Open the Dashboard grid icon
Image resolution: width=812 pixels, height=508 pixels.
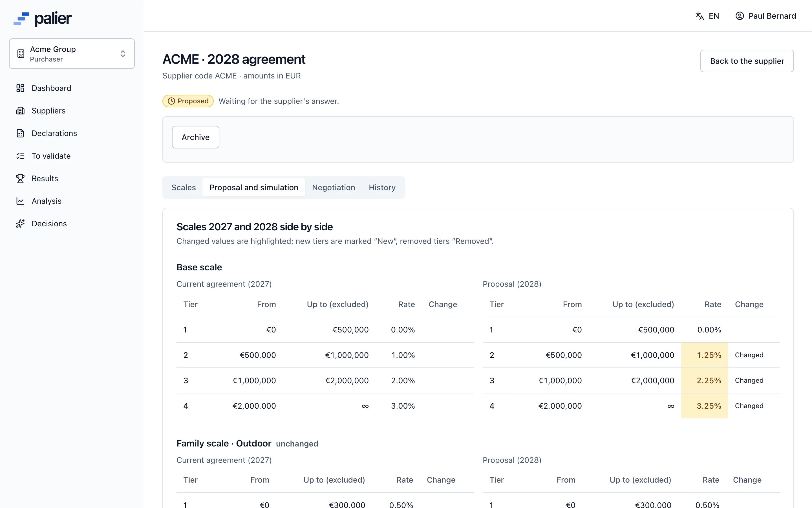pos(20,88)
